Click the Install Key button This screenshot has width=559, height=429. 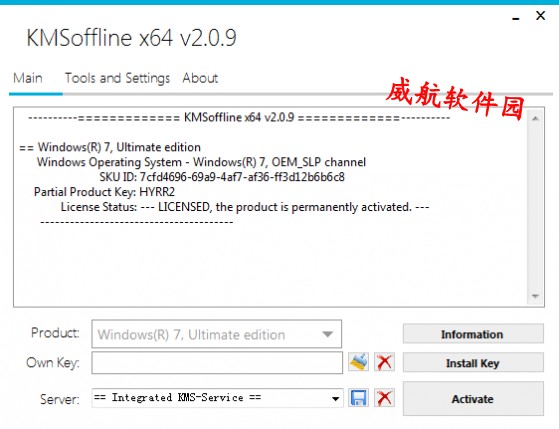point(473,363)
